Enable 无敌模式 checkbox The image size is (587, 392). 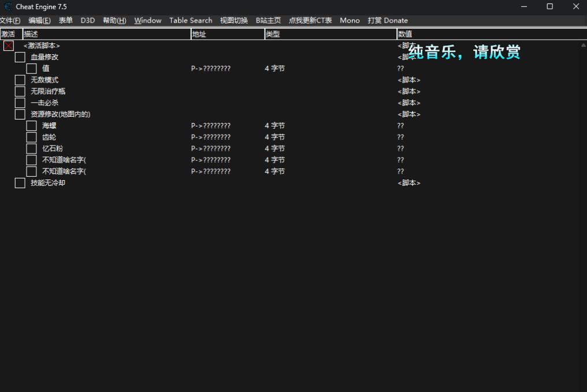[x=20, y=80]
